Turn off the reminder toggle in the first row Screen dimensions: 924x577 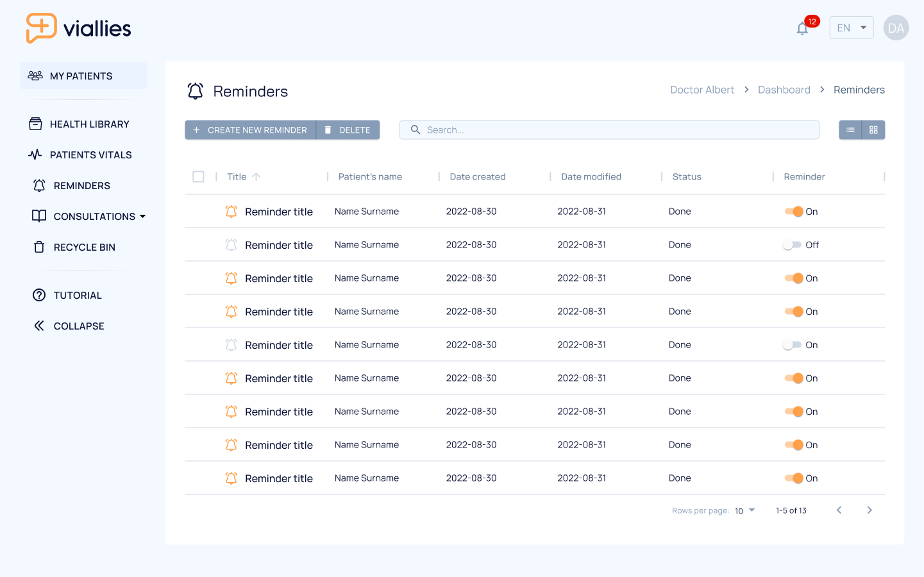tap(794, 212)
